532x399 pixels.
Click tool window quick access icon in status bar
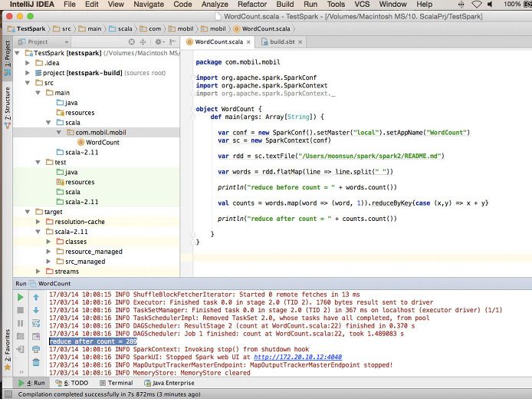click(x=8, y=394)
